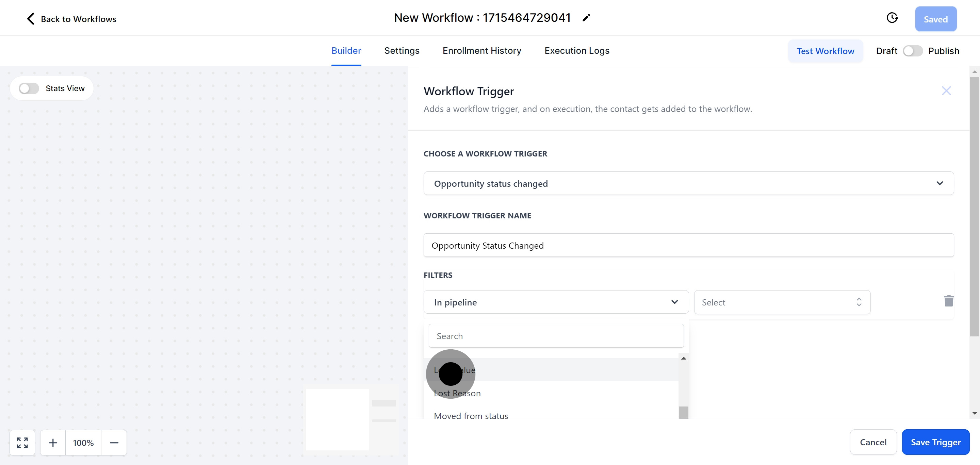Click the Save Trigger button
Screen dimensions: 980x465
(935, 442)
